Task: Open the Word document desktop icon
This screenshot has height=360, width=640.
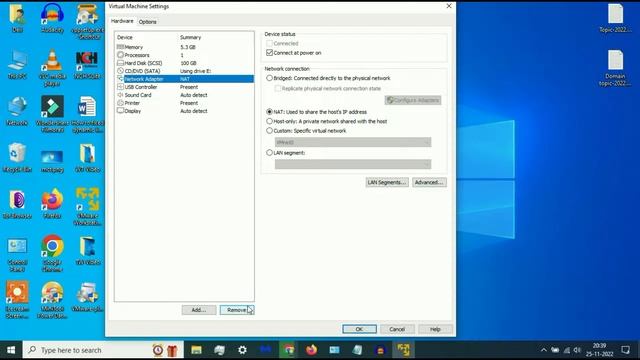Action: [87, 114]
